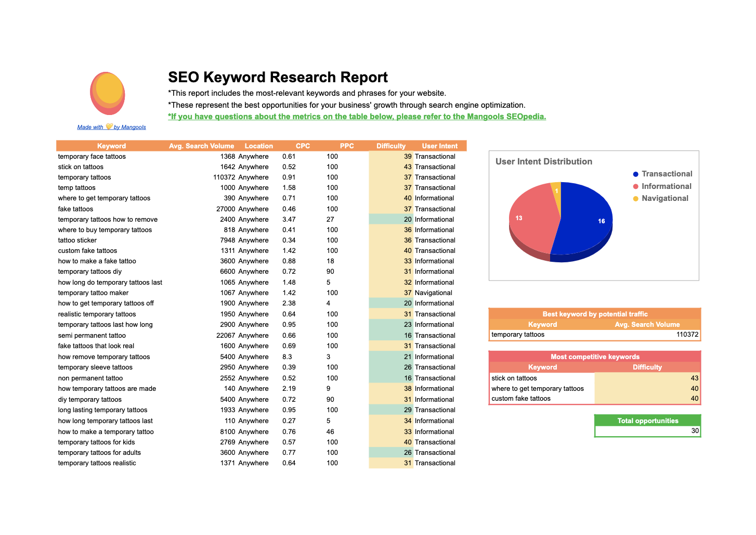Image resolution: width=756 pixels, height=535 pixels.
Task: Click the PPC column header
Action: click(347, 146)
